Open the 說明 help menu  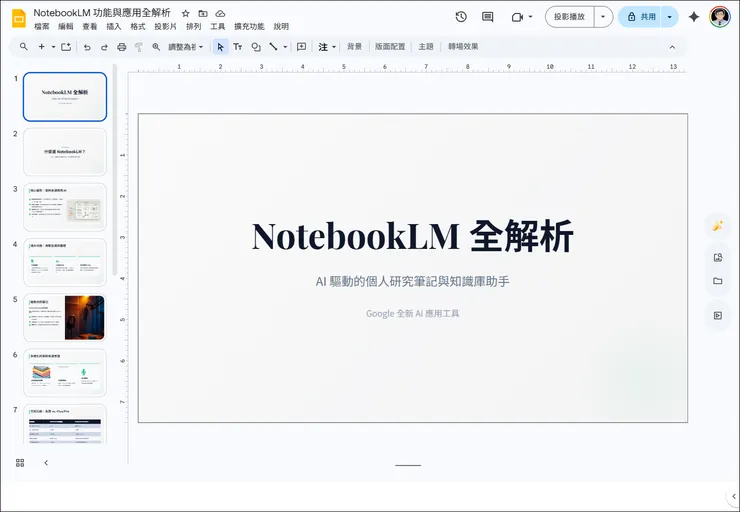pyautogui.click(x=281, y=27)
